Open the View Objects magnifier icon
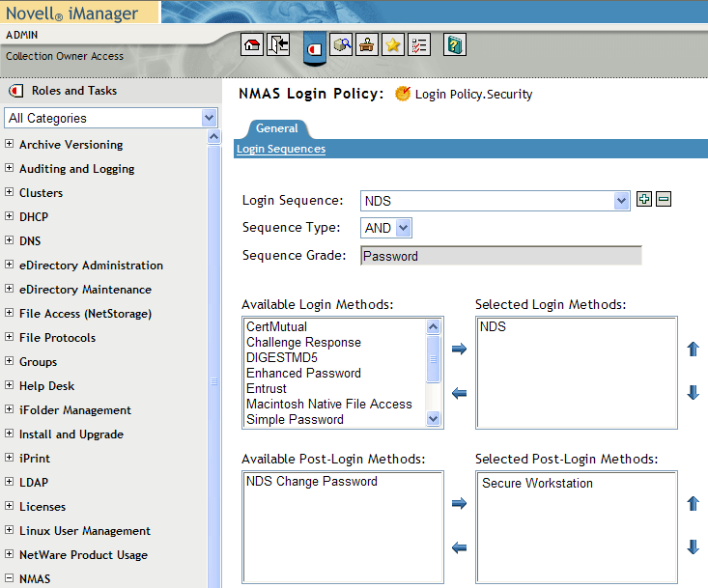 [341, 44]
